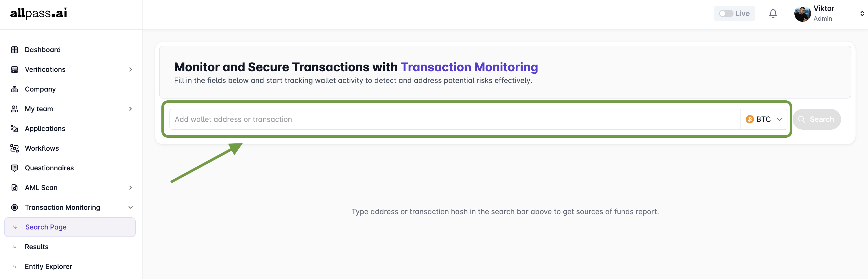The width and height of the screenshot is (868, 279).
Task: Toggle the Live mode switch
Action: [726, 13]
